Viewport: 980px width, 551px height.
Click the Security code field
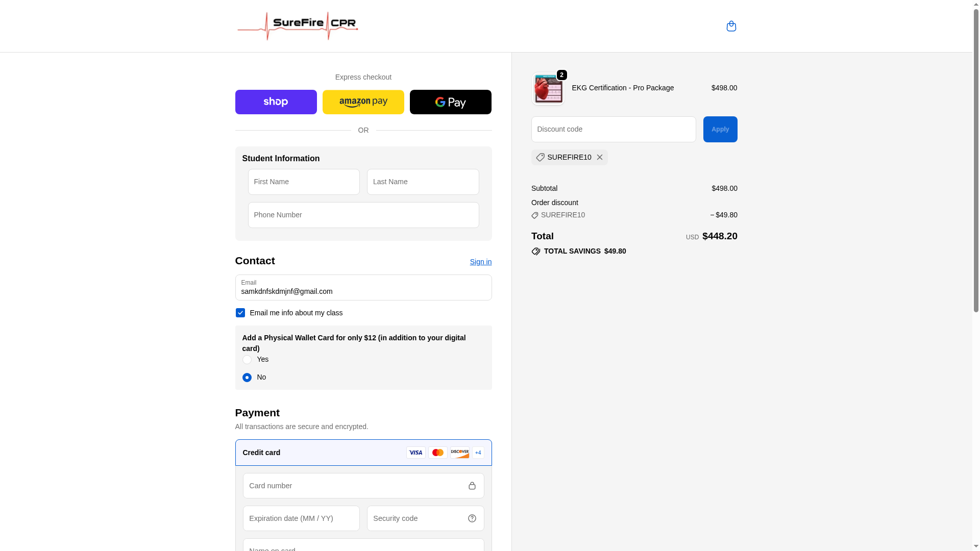click(426, 518)
